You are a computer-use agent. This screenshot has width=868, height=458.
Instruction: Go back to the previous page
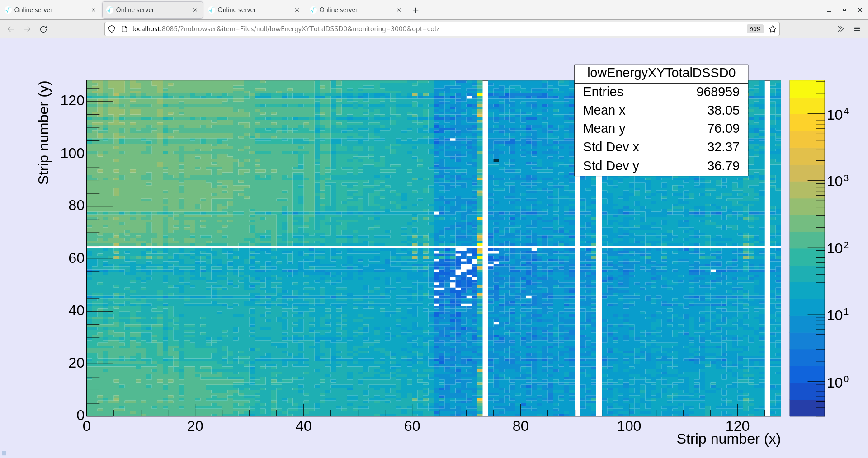coord(11,29)
